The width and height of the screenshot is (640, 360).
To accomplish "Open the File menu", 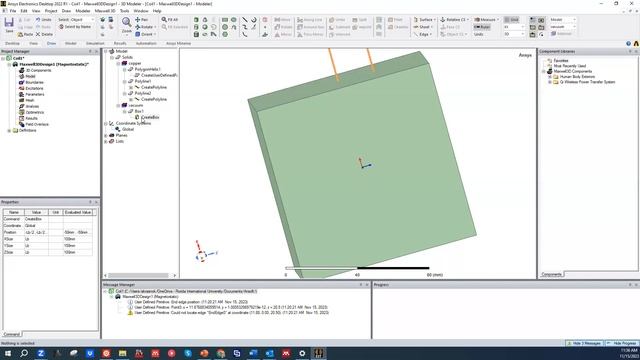I will [13, 11].
